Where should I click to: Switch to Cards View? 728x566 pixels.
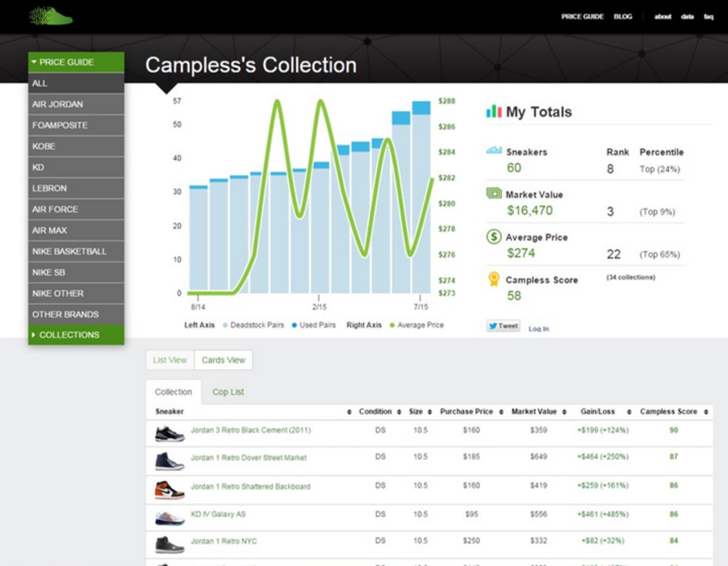[223, 360]
